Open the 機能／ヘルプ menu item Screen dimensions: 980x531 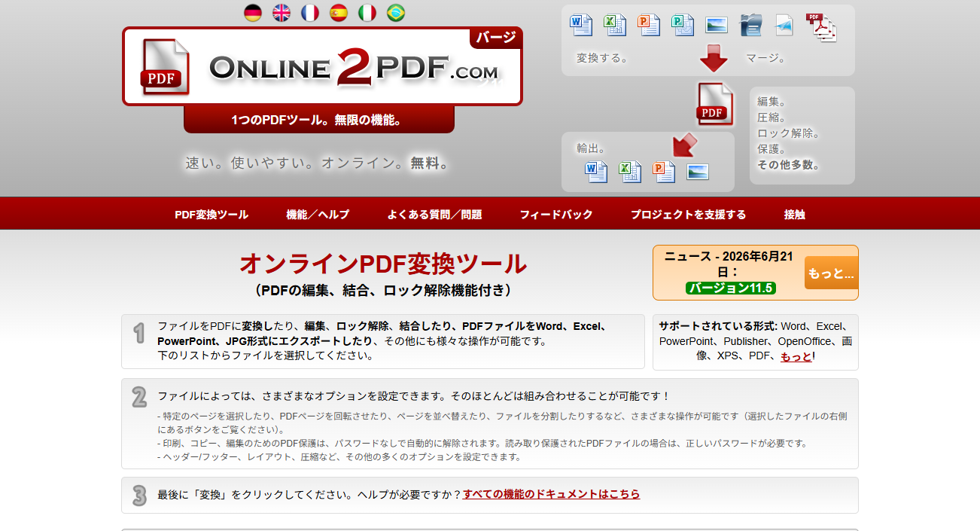pyautogui.click(x=318, y=215)
